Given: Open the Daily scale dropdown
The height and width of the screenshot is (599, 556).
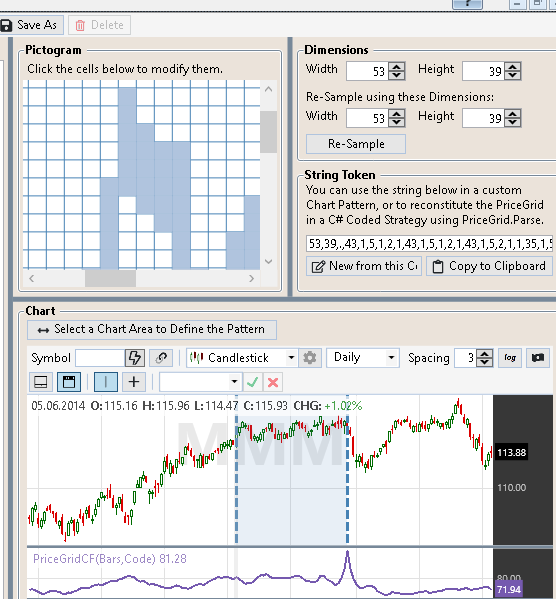Looking at the screenshot, I should [x=363, y=358].
